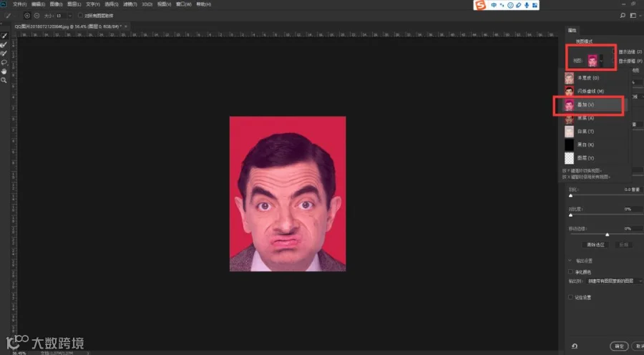The image size is (644, 355).
Task: Click the 移动边缘 slider handle
Action: coord(607,235)
